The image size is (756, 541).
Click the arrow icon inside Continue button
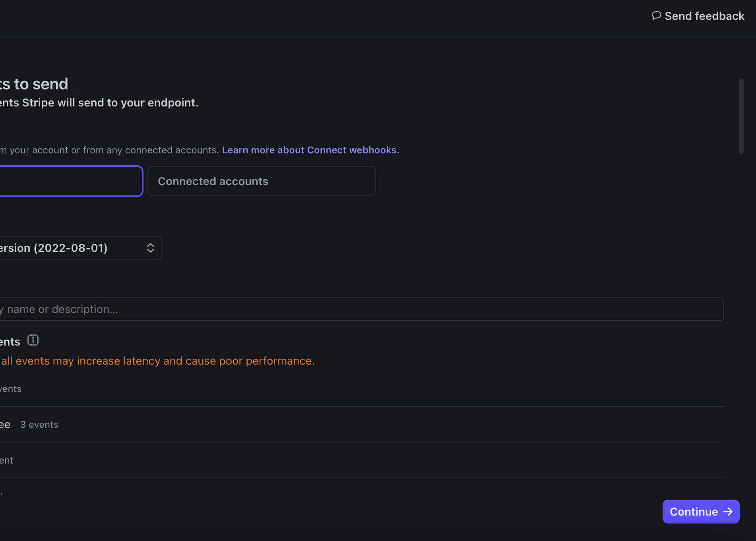click(x=728, y=512)
